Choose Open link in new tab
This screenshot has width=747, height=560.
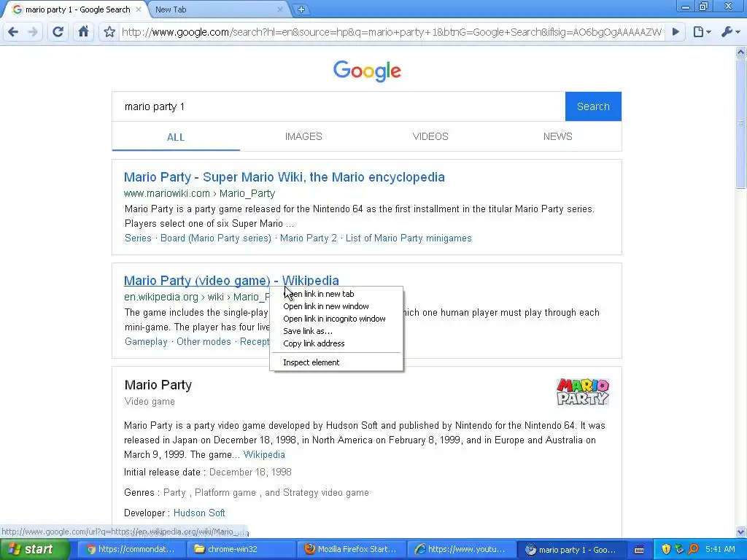[336, 294]
